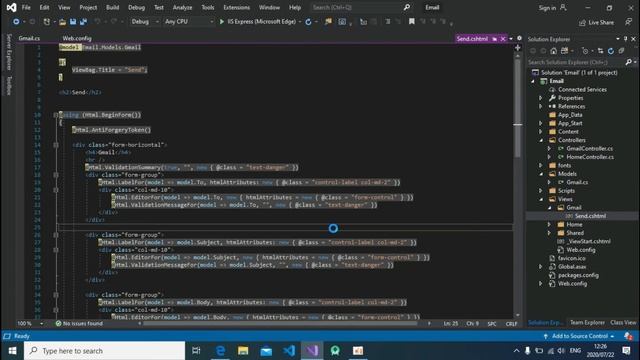
Task: Open the Any CPU platform dropdown
Action: [x=189, y=22]
